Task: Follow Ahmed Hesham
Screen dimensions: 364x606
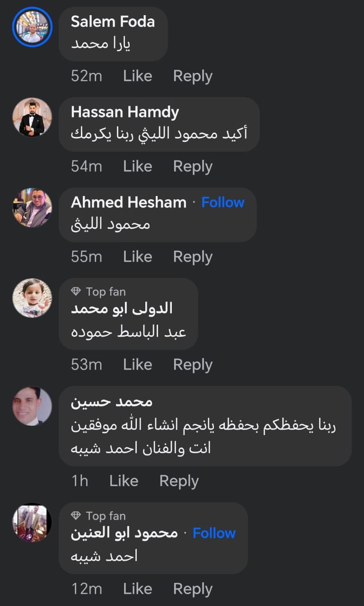Action: (x=222, y=203)
